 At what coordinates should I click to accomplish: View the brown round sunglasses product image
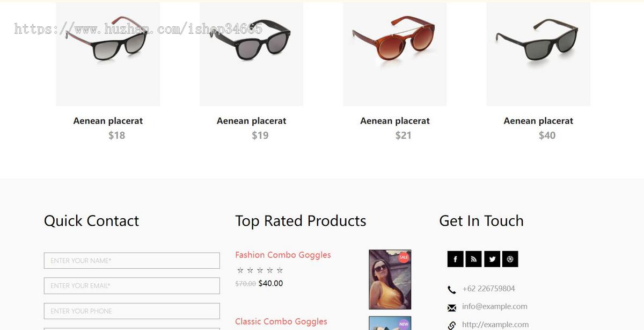(395, 54)
